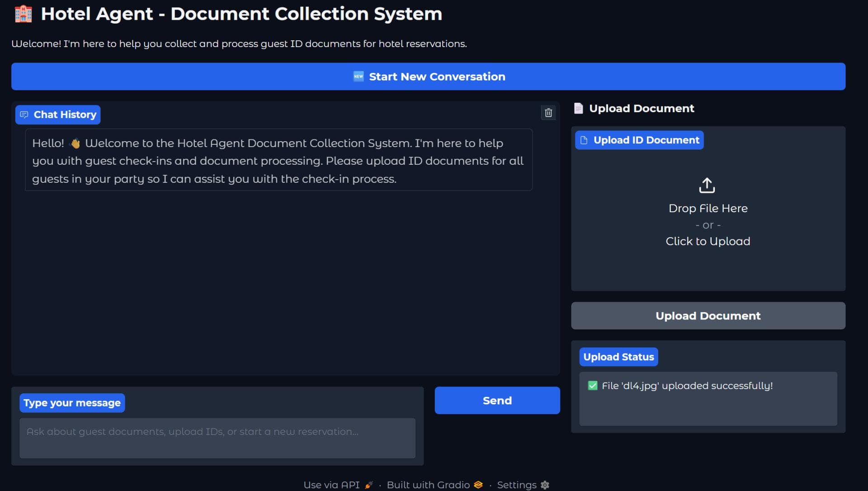Open Settings from the footer
This screenshot has width=868, height=491.
tap(523, 485)
